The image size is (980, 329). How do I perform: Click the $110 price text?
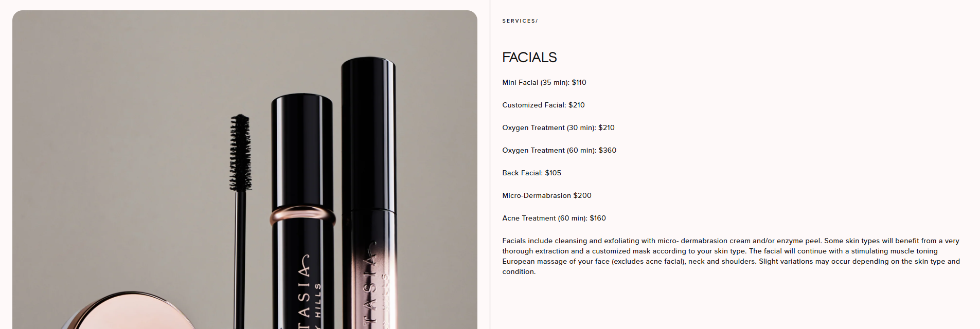pos(579,82)
